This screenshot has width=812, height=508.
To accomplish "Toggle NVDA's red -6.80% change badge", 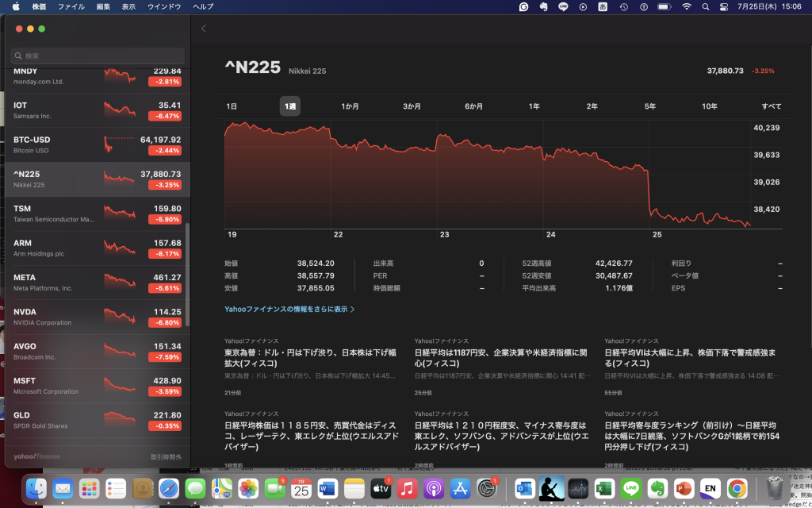I will [165, 323].
